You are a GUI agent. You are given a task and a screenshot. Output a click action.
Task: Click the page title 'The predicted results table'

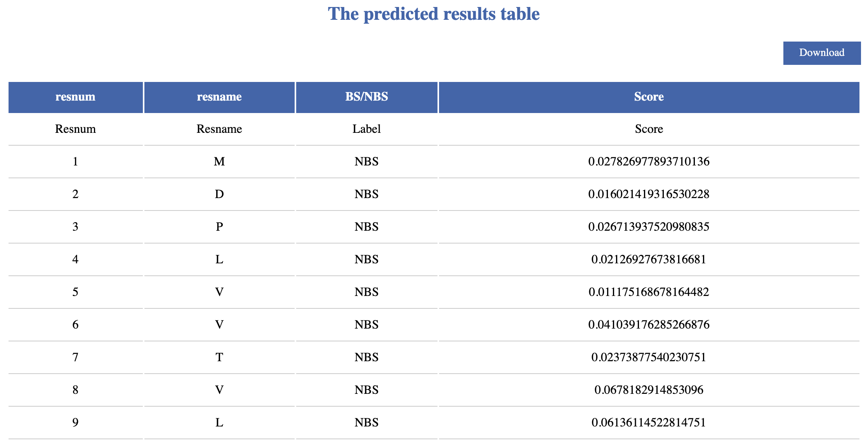(x=434, y=14)
